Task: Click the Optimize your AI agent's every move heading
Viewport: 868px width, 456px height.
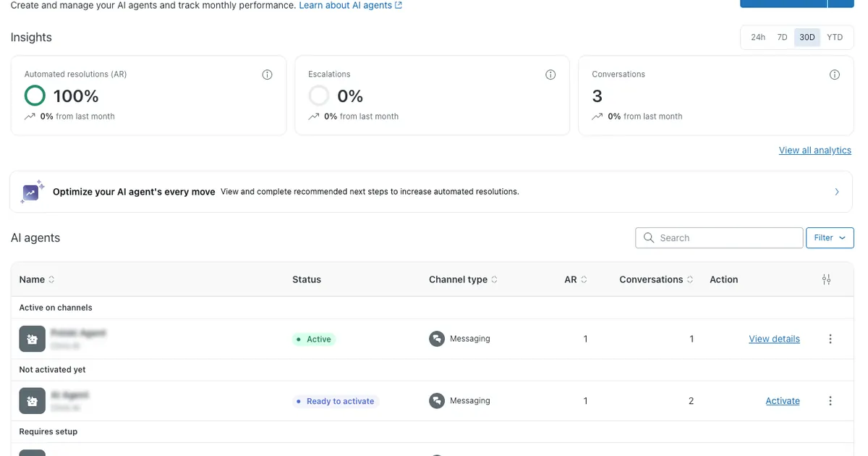Action: 134,192
